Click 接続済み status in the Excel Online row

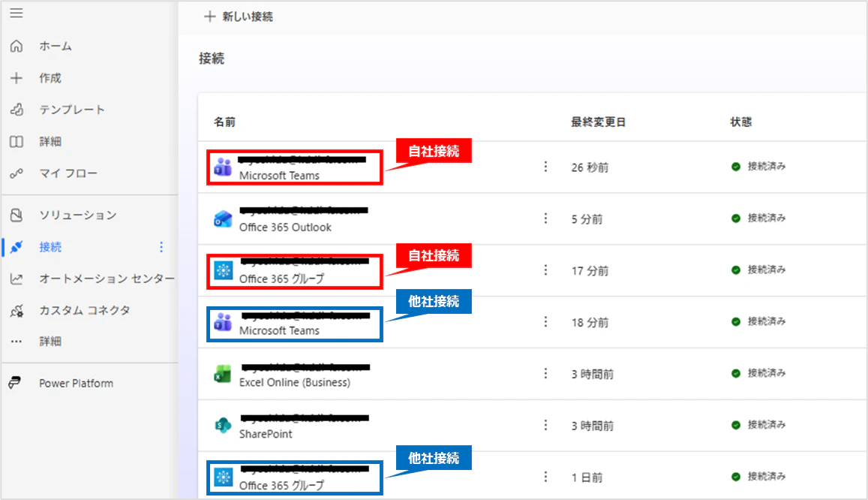point(767,373)
